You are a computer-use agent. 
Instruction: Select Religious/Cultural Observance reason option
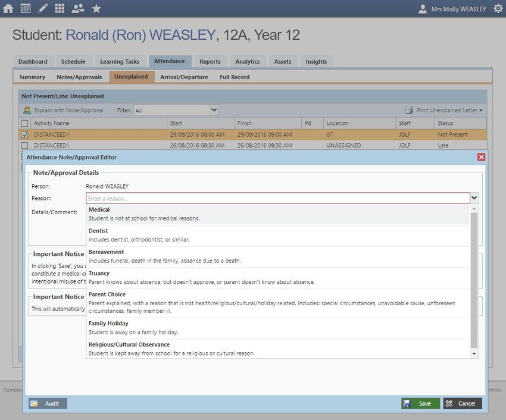pyautogui.click(x=278, y=349)
